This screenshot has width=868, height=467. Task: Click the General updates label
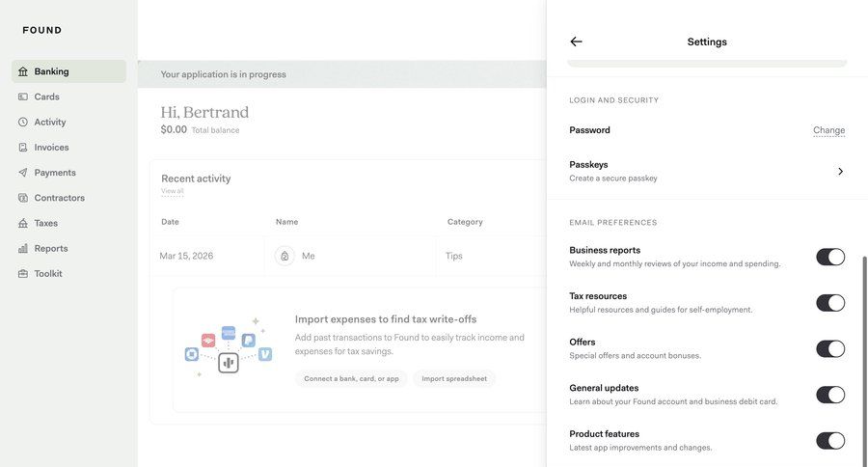(x=604, y=388)
